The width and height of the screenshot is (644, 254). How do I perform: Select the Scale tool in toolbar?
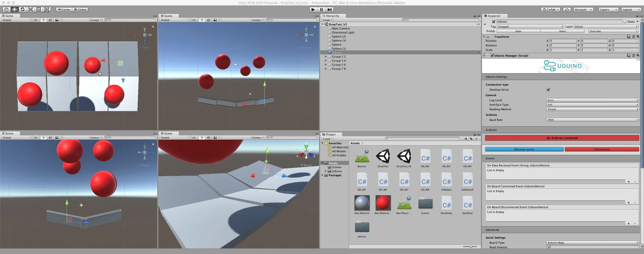[x=31, y=10]
